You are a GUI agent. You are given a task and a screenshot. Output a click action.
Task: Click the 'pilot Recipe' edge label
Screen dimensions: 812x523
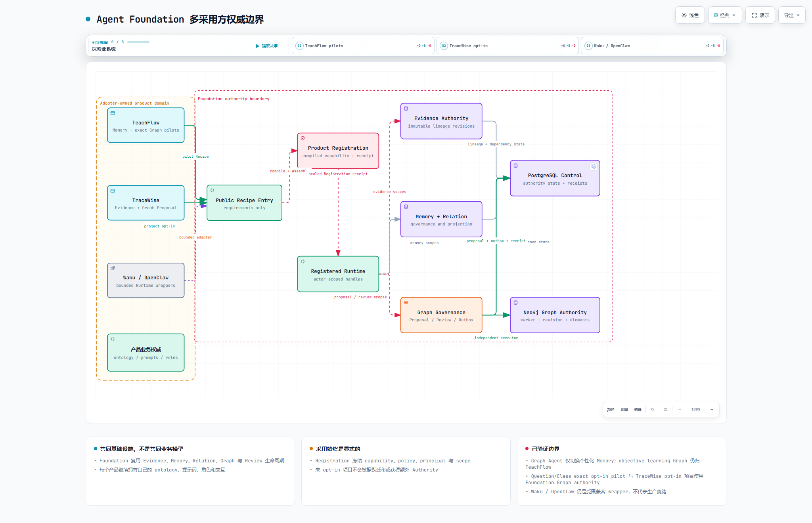coord(195,157)
